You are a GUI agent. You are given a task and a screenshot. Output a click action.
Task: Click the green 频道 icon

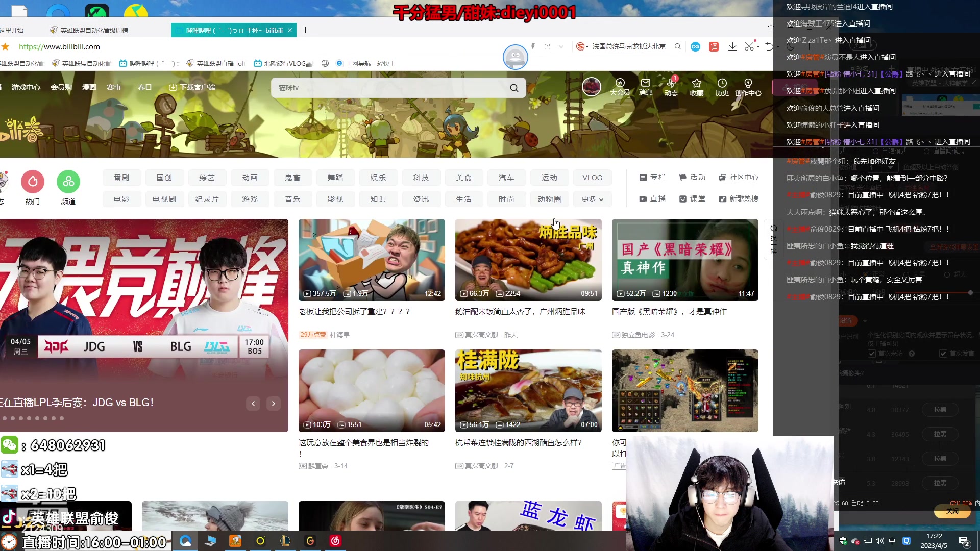tap(68, 182)
